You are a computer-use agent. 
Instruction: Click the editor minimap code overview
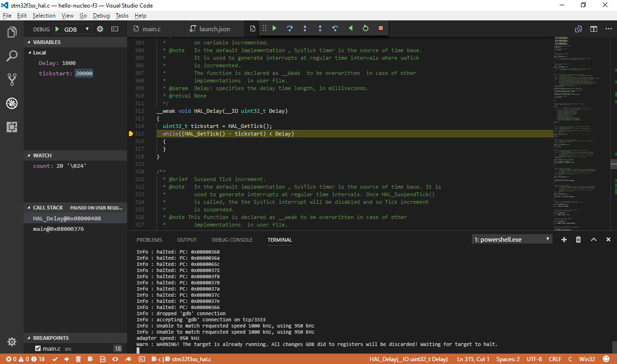(x=581, y=133)
